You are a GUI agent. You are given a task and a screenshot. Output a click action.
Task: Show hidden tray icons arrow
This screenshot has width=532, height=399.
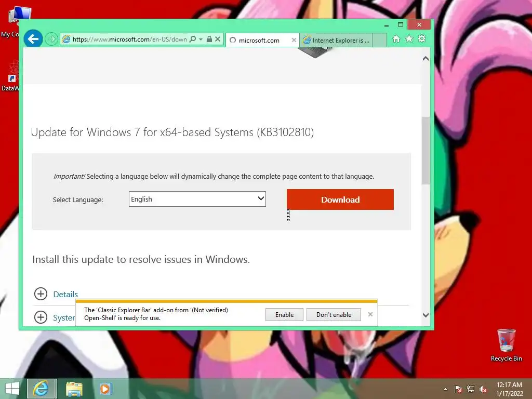point(445,389)
